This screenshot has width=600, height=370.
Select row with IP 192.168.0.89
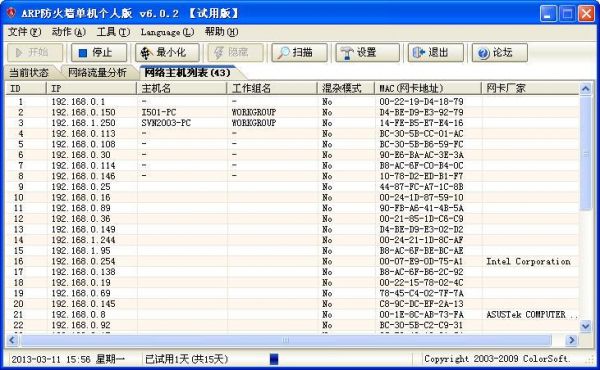(292, 208)
